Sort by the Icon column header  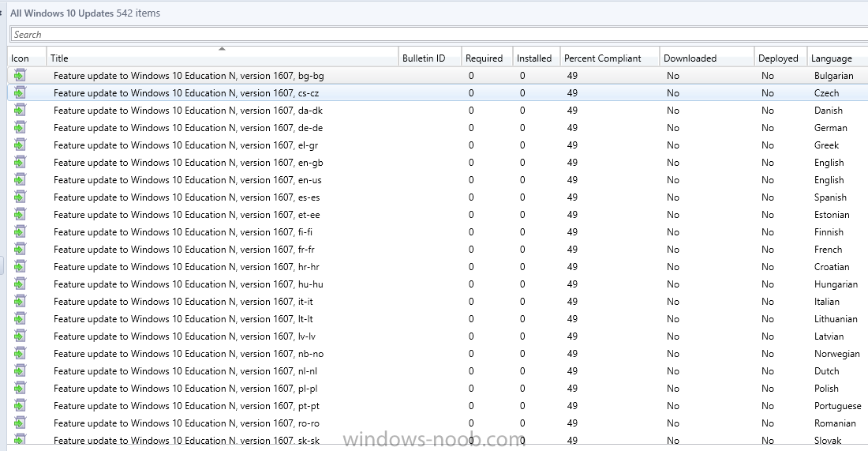pos(27,58)
